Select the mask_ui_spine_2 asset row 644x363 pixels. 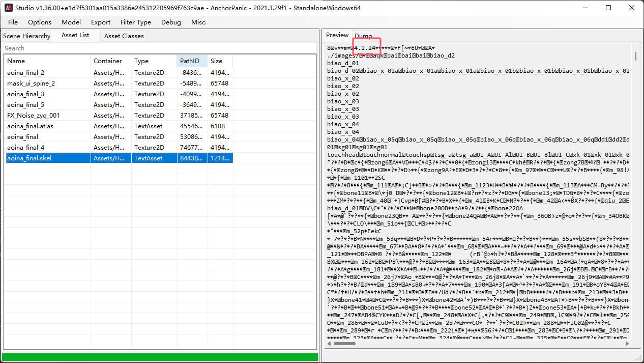[x=119, y=83]
